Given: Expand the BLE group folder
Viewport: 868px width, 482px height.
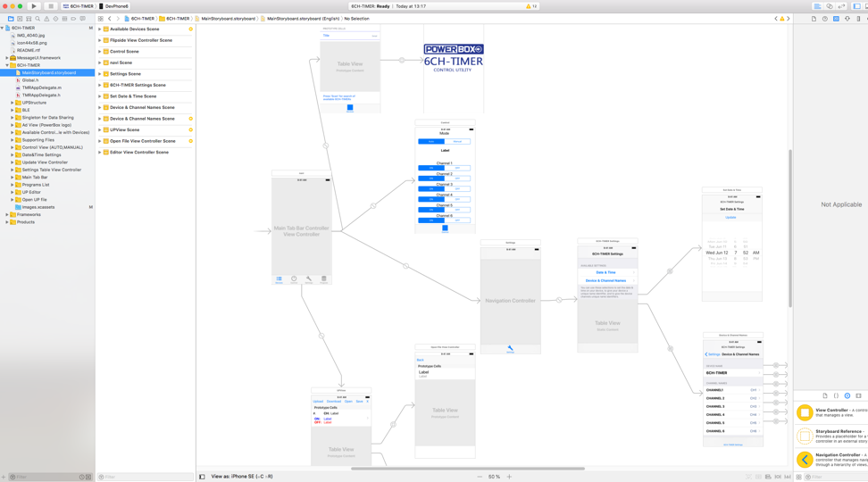Looking at the screenshot, I should [x=13, y=110].
